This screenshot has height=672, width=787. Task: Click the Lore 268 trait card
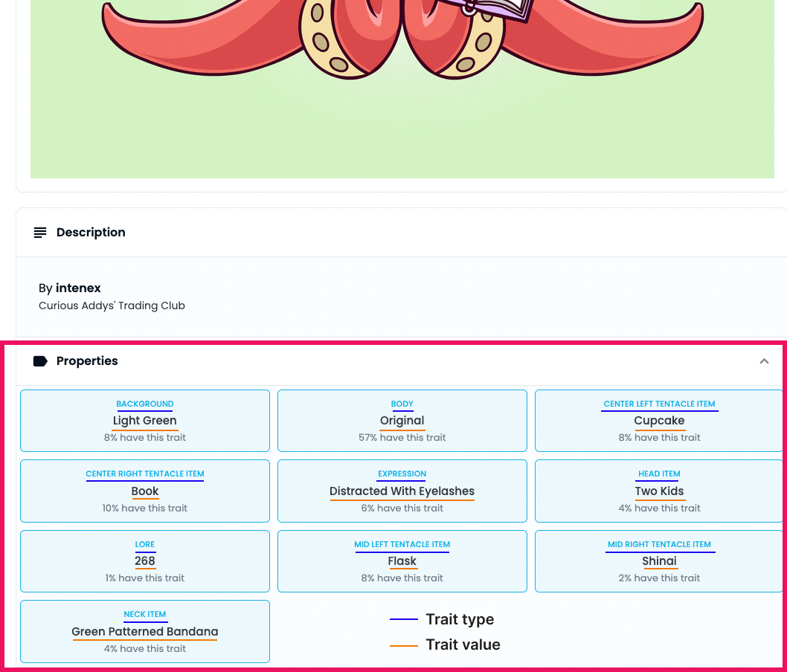145,561
